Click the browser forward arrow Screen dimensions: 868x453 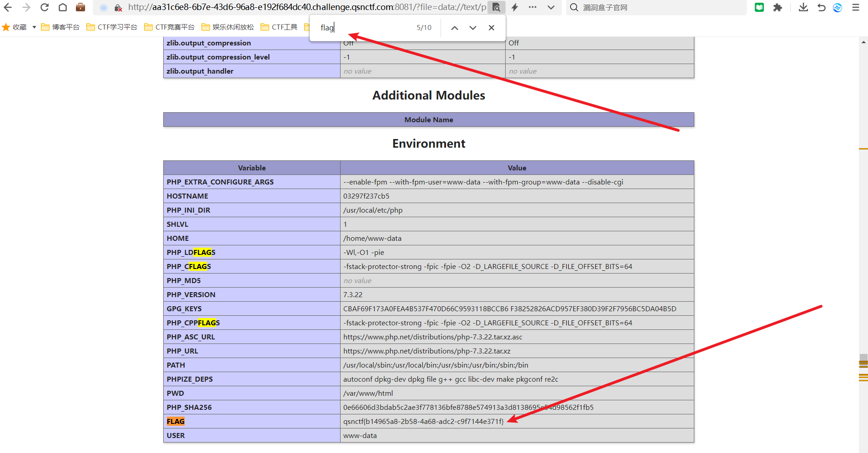26,7
